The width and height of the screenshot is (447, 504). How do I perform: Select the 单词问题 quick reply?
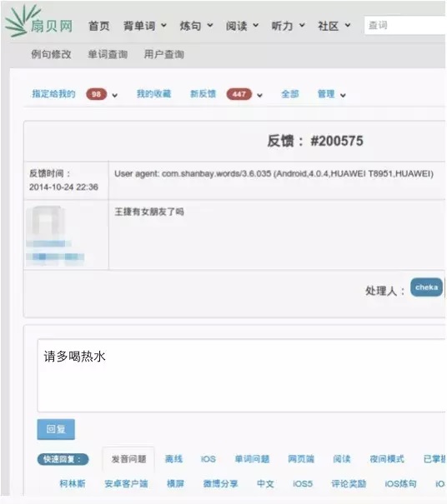tap(252, 459)
